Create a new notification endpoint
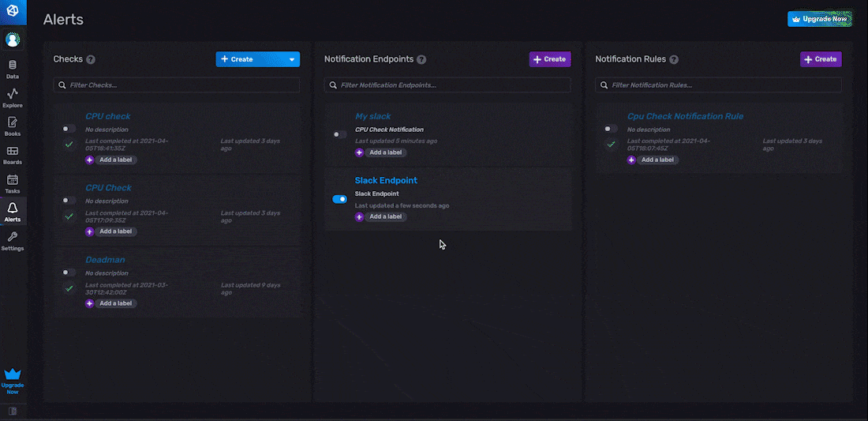Viewport: 868px width, 421px height. [550, 59]
